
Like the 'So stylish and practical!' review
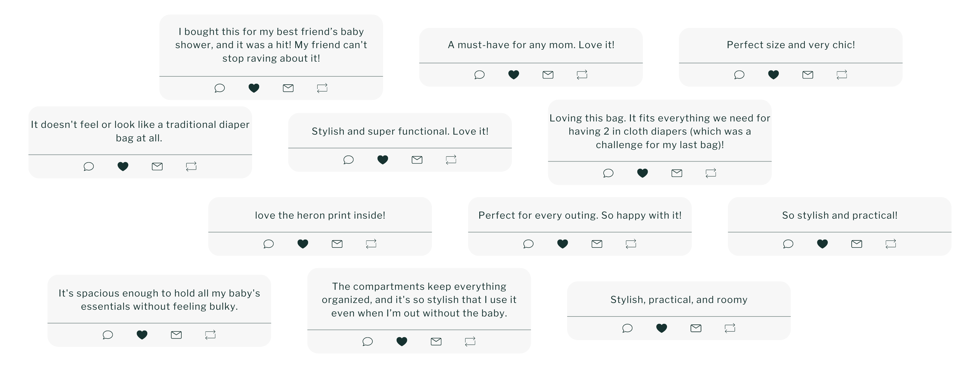(x=822, y=244)
